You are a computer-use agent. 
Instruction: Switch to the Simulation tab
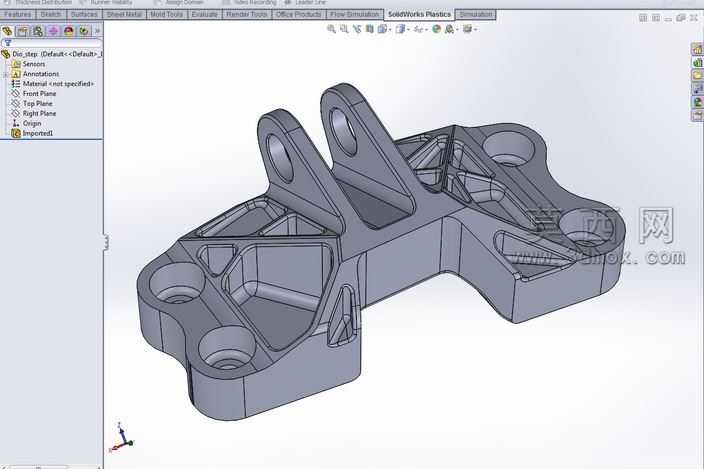click(x=475, y=14)
